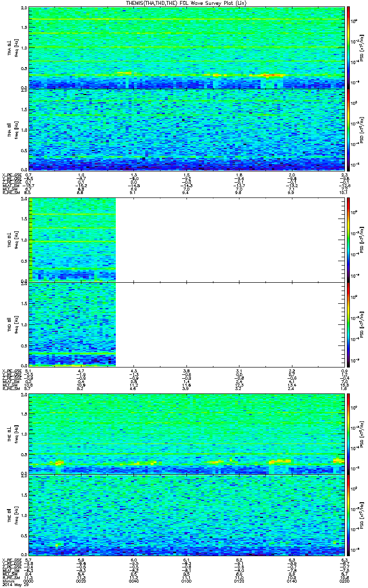The width and height of the screenshot is (368, 588).
Task: Click the '0100' time tick label
Action: 186,582
